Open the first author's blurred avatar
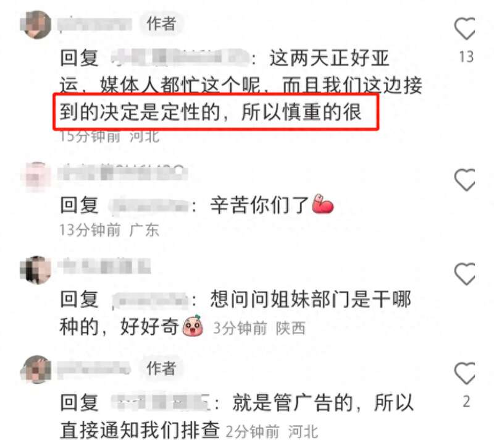The height and width of the screenshot is (448, 494). tap(36, 25)
